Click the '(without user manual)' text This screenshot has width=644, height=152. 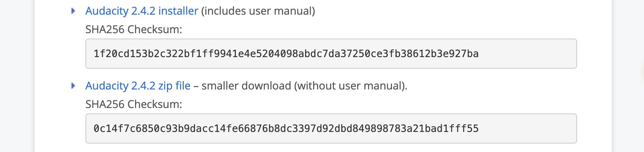[350, 86]
